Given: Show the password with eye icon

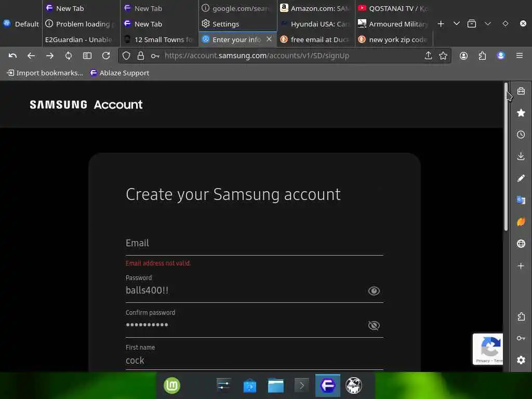Looking at the screenshot, I should (x=374, y=291).
